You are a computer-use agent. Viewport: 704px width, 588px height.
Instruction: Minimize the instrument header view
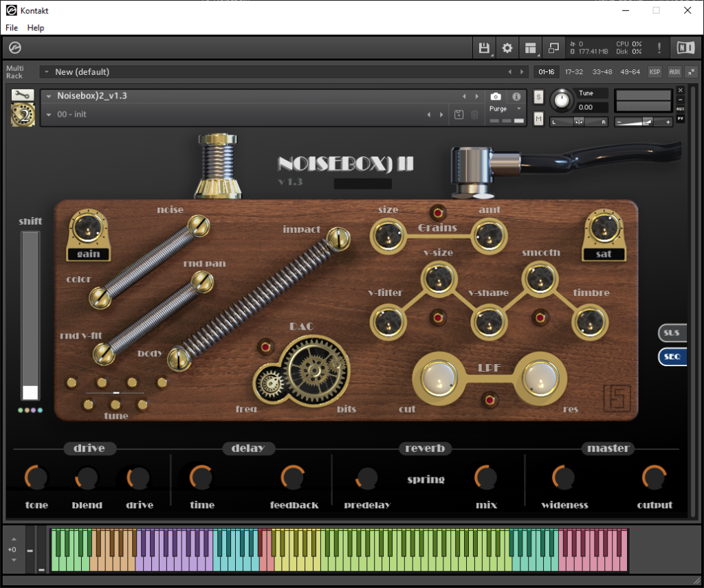pos(680,100)
